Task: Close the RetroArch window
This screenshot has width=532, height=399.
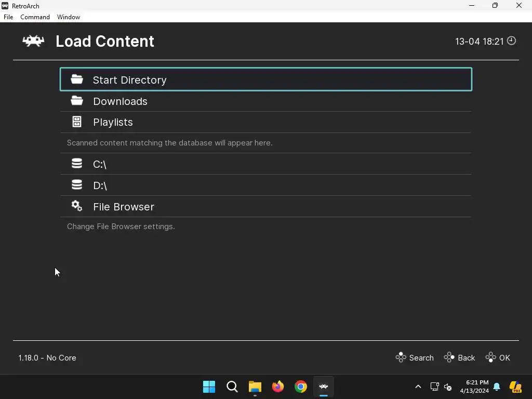Action: click(x=519, y=5)
